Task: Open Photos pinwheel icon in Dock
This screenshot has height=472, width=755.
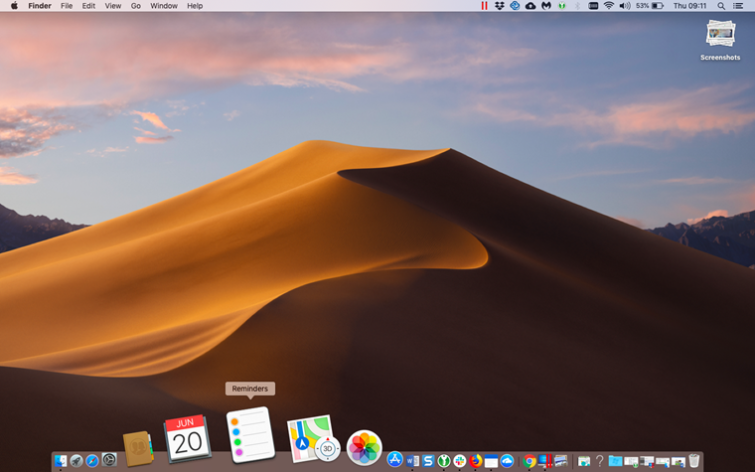Action: 364,447
